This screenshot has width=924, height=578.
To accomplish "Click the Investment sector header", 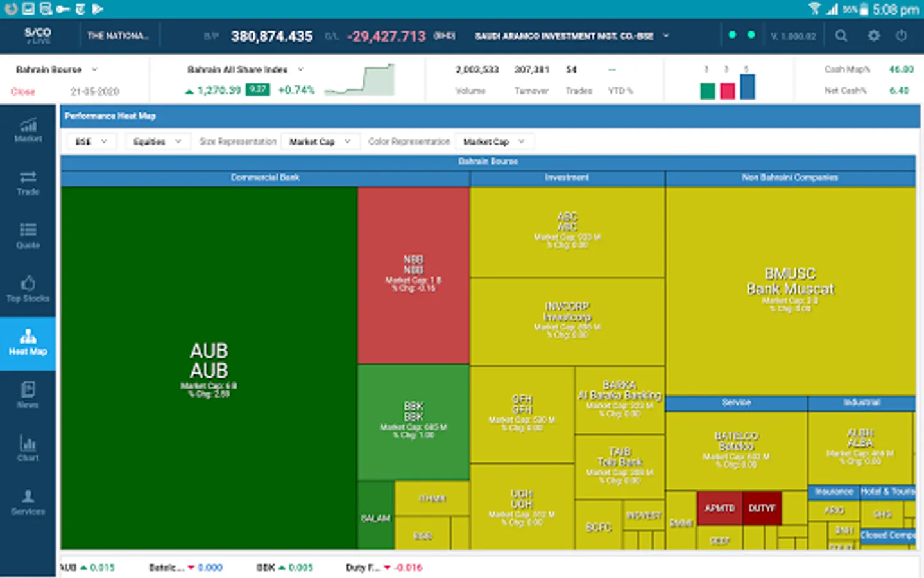I will click(x=567, y=178).
